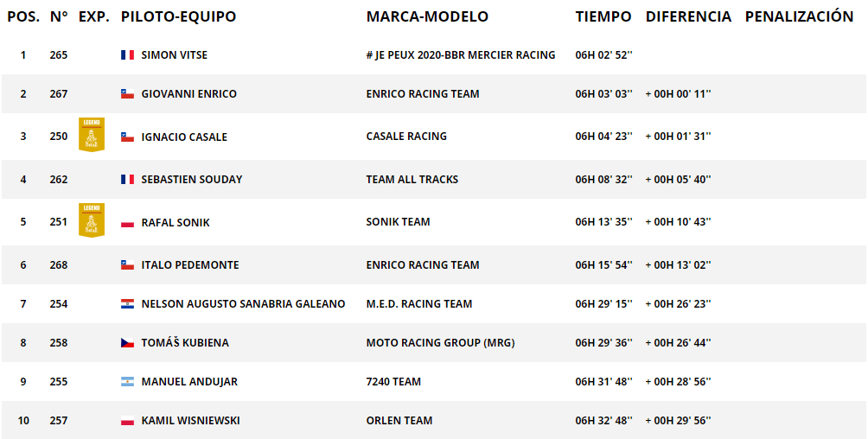Click Rafal Sonik's time 06H 13' 35''
This screenshot has width=868, height=439.
point(604,222)
